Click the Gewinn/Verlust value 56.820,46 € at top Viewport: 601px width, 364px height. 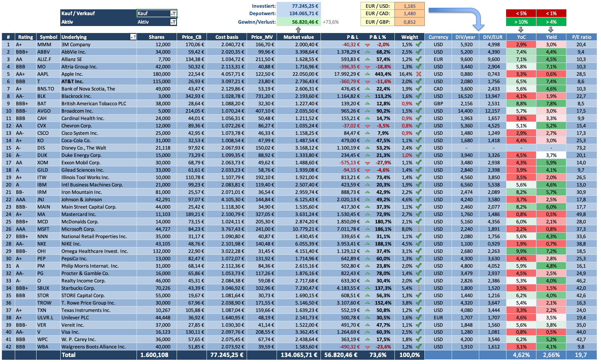tap(298, 22)
